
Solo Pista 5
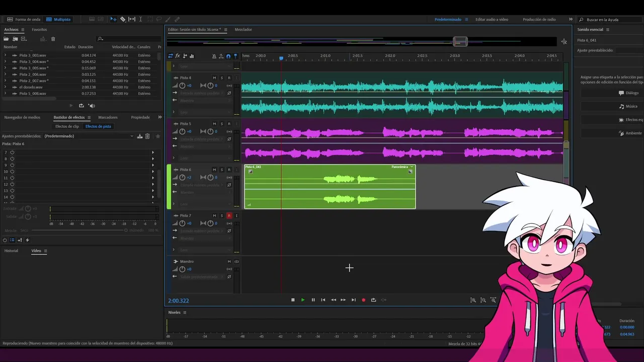[x=221, y=124]
